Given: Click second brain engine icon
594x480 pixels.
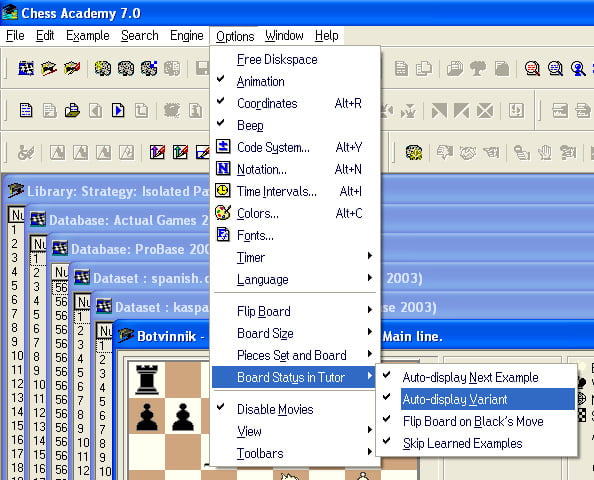Looking at the screenshot, I should 126,69.
